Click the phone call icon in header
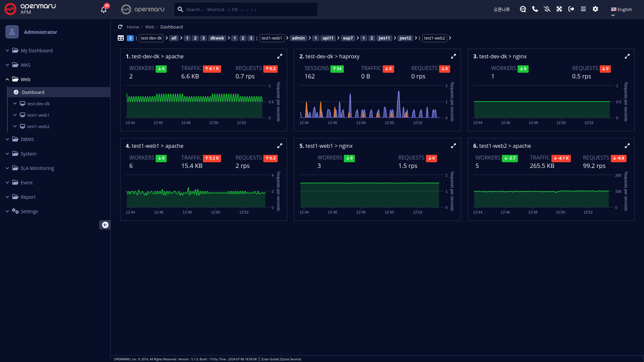The width and height of the screenshot is (644, 362). tap(535, 9)
